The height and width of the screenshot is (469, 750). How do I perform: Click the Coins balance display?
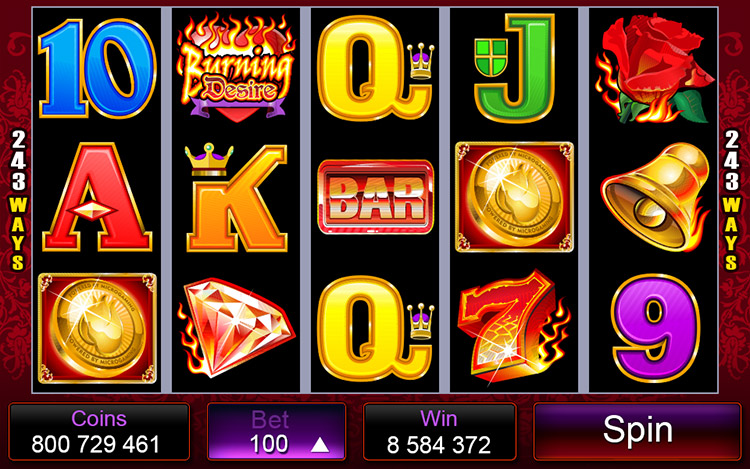pyautogui.click(x=99, y=432)
